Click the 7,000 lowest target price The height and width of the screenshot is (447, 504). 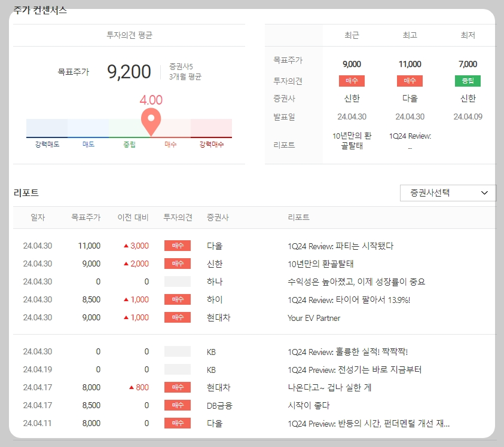pos(468,65)
